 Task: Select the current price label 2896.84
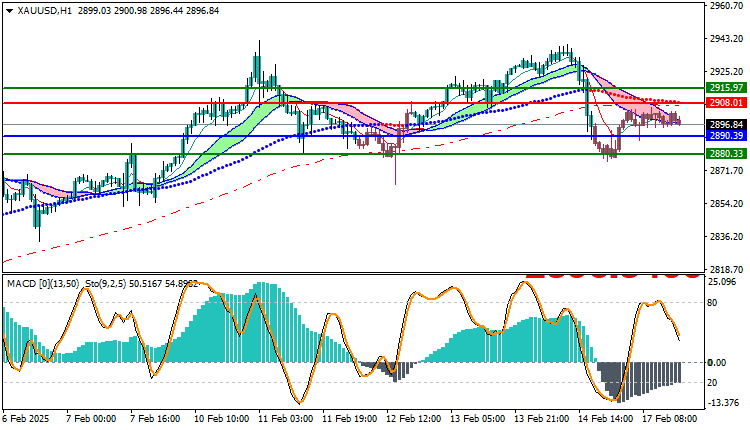click(x=726, y=124)
